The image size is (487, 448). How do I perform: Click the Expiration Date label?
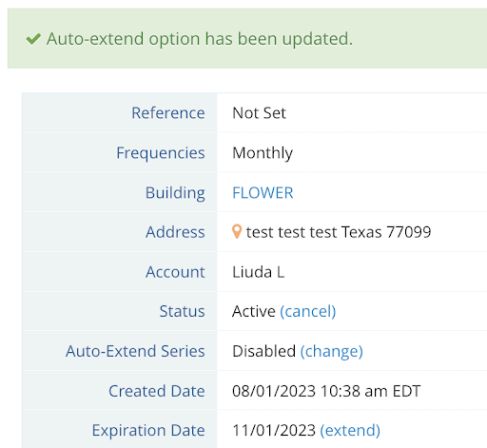[x=148, y=431]
